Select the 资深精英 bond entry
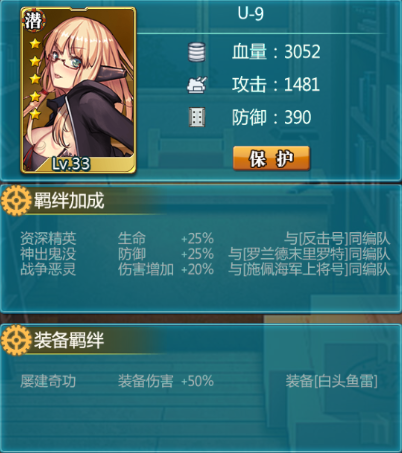 (48, 238)
